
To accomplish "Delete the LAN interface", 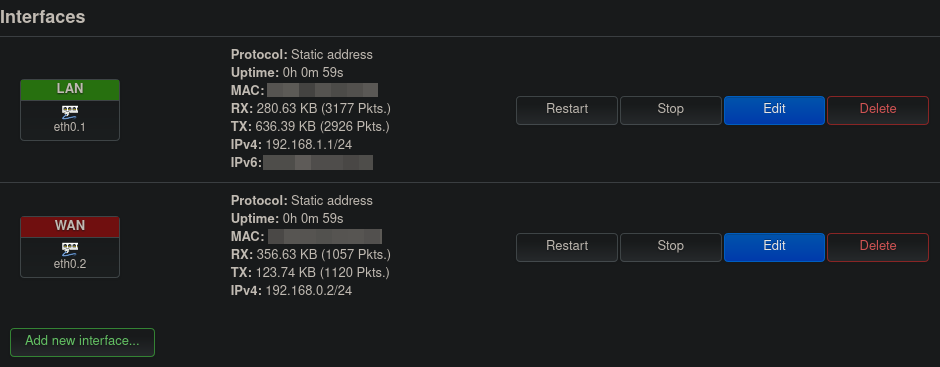I will (x=878, y=110).
